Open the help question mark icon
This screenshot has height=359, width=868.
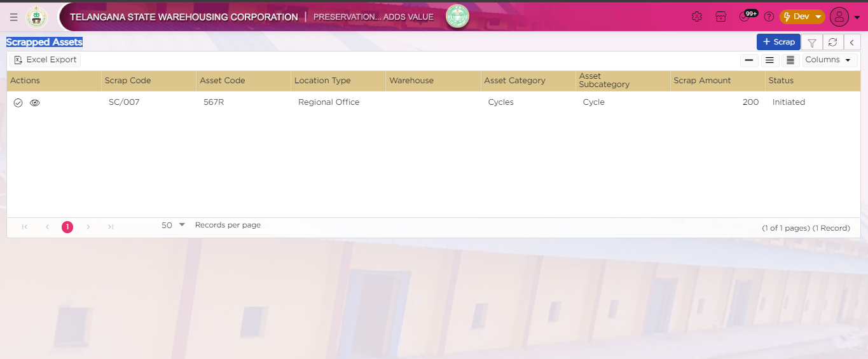coord(769,17)
